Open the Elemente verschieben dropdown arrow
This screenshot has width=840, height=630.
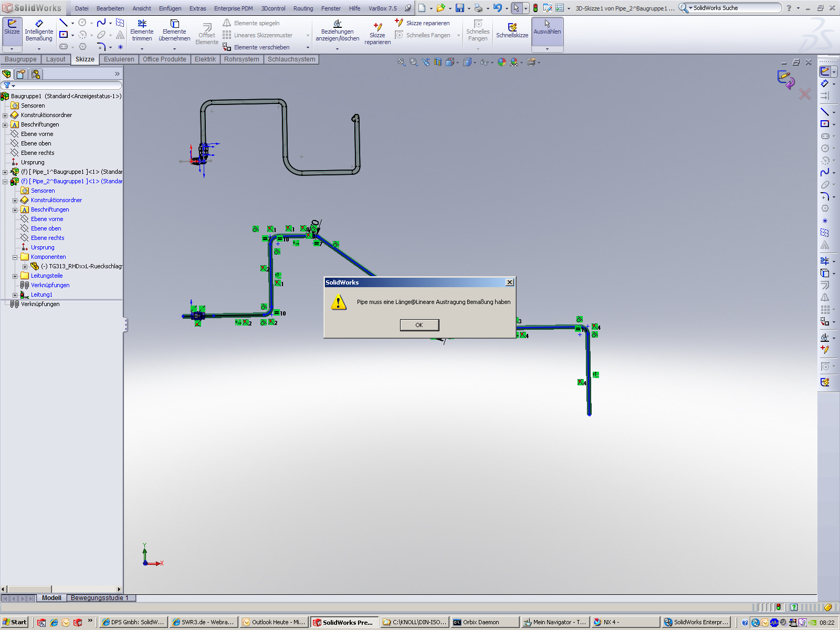tap(308, 47)
